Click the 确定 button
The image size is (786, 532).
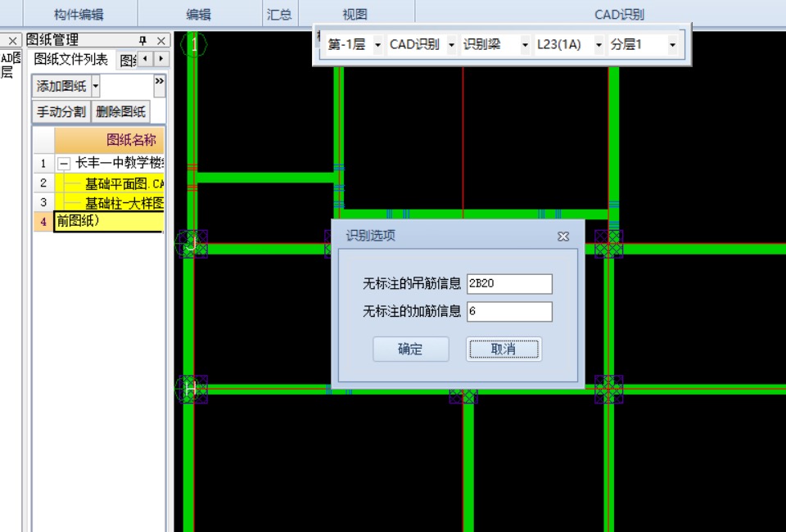[x=410, y=349]
